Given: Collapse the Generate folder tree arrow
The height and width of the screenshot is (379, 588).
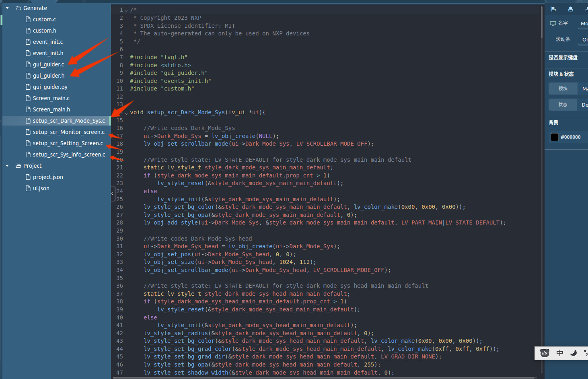Looking at the screenshot, I should pos(7,8).
